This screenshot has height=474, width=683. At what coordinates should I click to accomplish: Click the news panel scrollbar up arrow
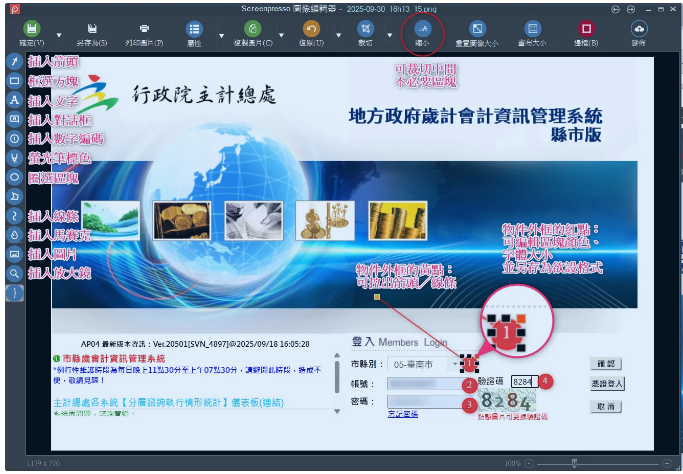click(337, 355)
